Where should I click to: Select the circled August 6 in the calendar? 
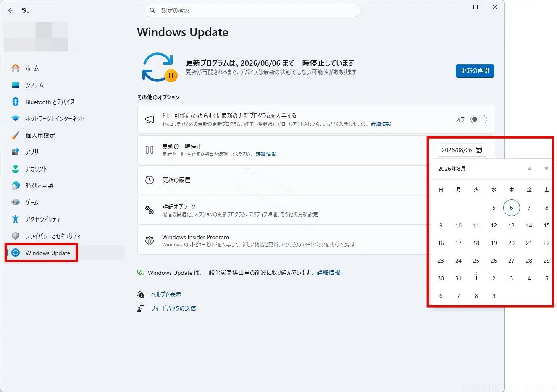pos(511,208)
